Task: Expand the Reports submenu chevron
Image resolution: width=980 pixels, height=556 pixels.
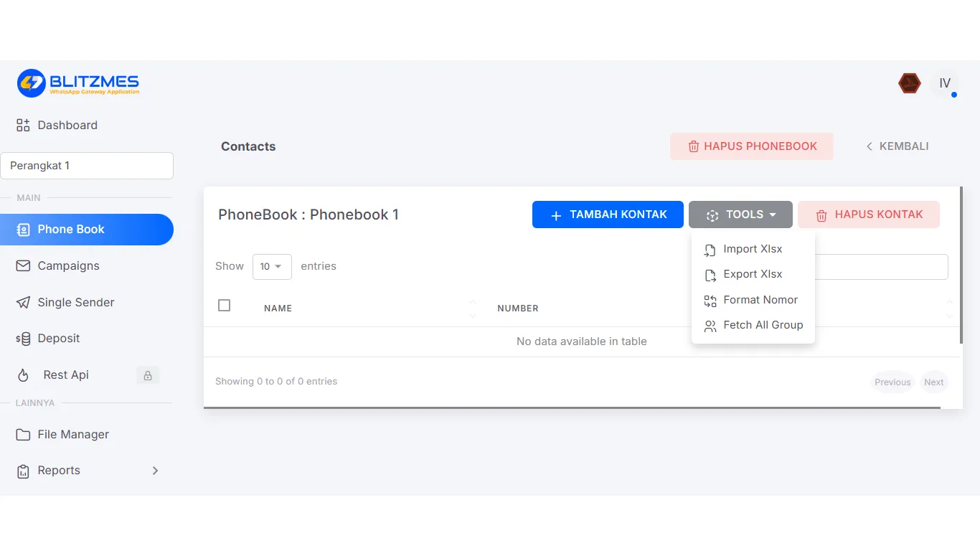Action: (156, 471)
